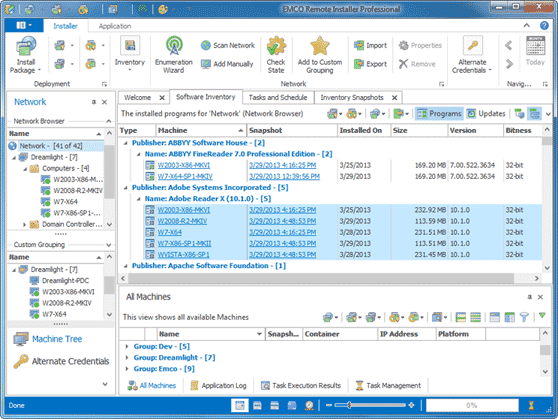Viewport: 558px width, 419px height.
Task: Click the filter funnel icon in All Machines
Action: coord(524,317)
